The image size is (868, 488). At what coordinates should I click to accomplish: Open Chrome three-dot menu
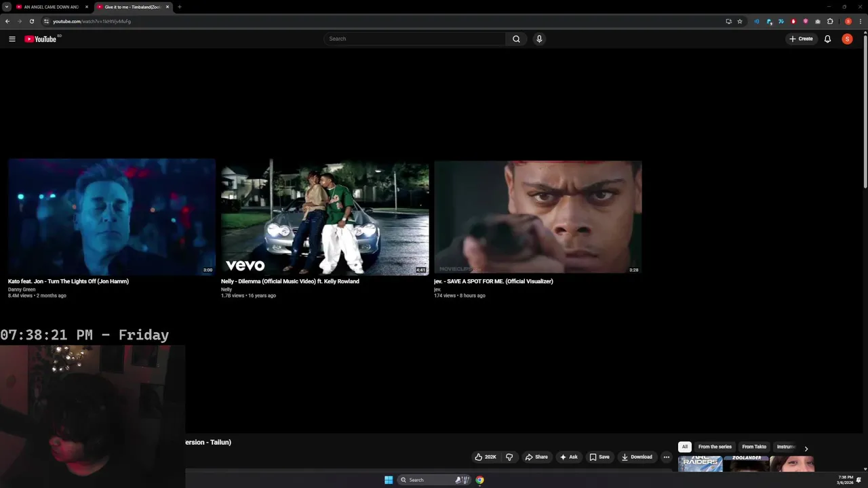click(861, 21)
